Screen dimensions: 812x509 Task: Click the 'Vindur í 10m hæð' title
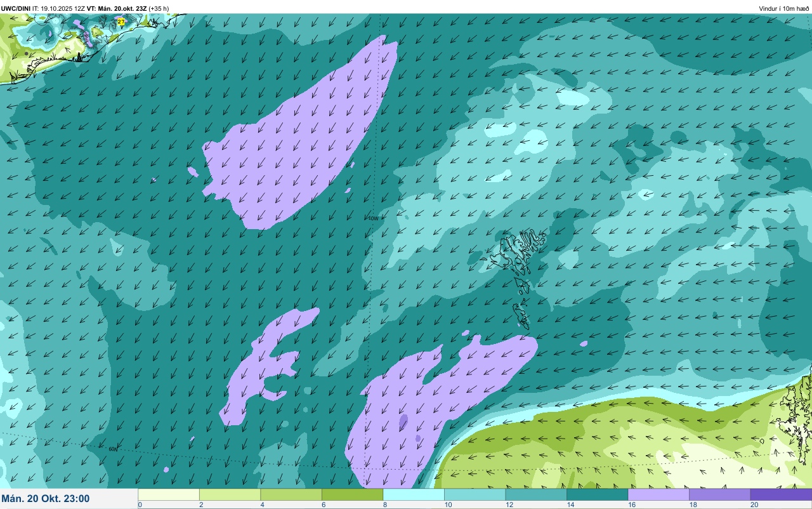click(784, 9)
